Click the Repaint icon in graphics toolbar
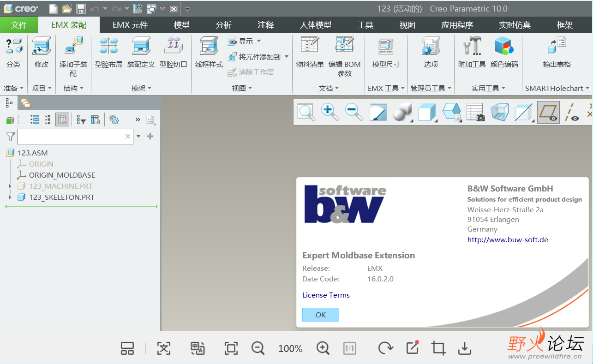Viewport: 593px width, 364px height. [x=378, y=112]
